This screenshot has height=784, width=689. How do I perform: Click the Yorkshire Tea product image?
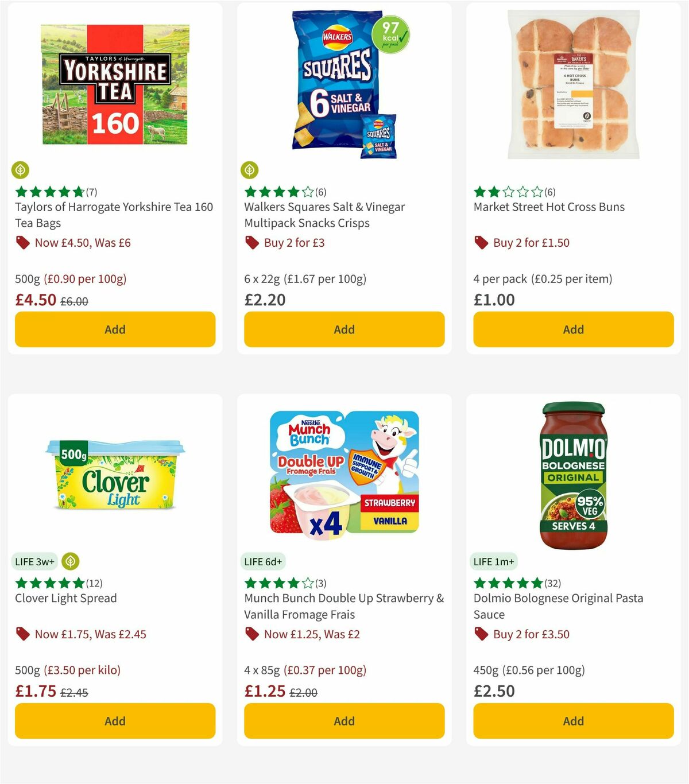point(115,83)
